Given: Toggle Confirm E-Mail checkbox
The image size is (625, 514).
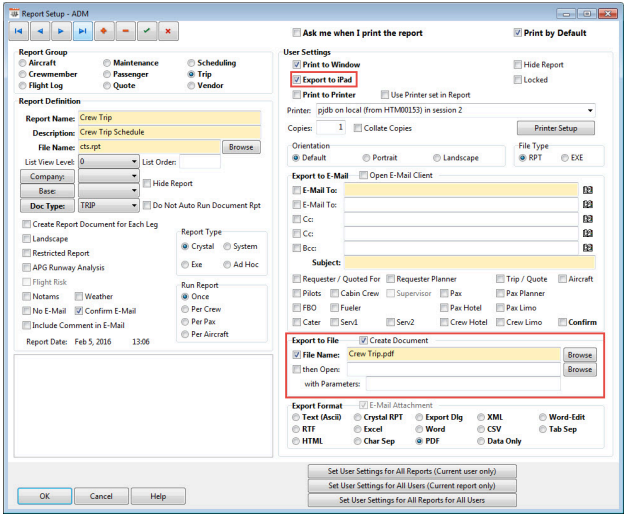Looking at the screenshot, I should click(x=79, y=311).
